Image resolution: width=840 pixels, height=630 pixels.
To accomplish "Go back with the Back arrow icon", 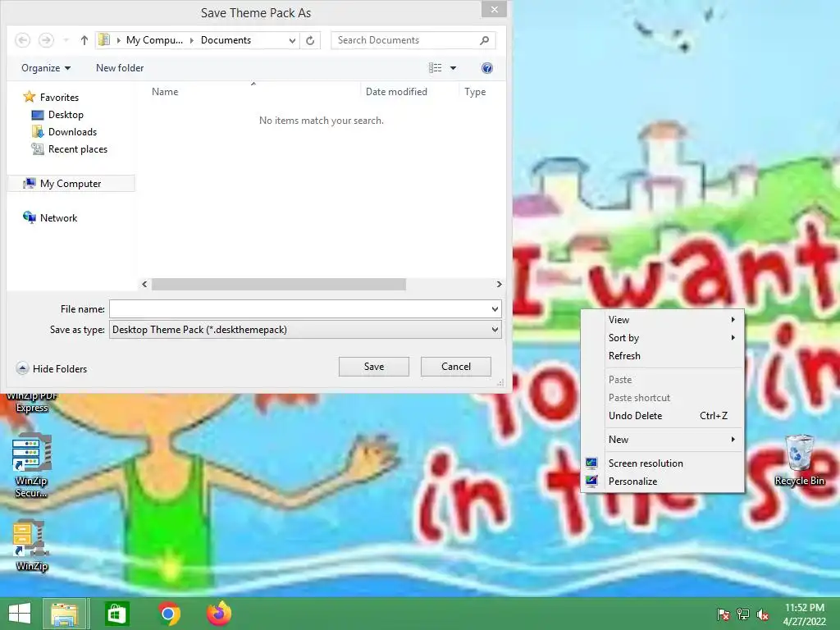I will click(22, 40).
